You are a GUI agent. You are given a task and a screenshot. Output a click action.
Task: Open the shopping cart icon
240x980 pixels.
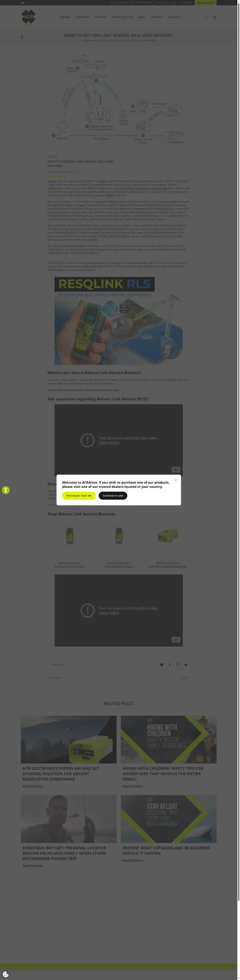pyautogui.click(x=214, y=17)
